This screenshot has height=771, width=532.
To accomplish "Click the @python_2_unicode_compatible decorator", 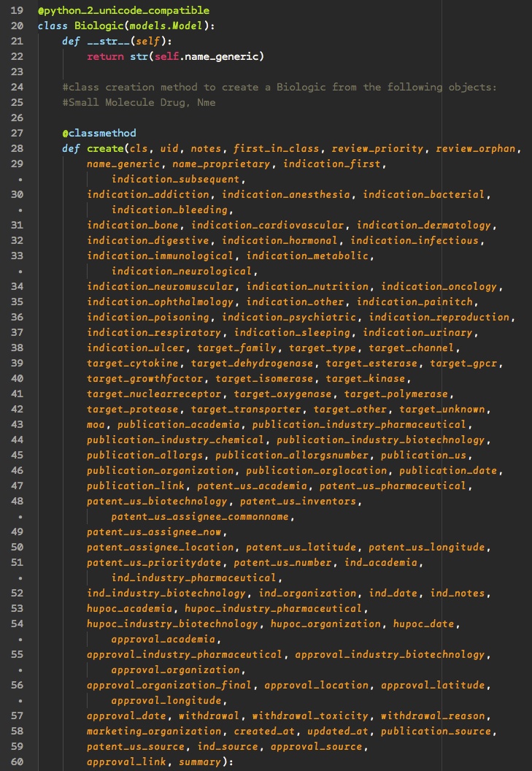I will click(x=123, y=10).
